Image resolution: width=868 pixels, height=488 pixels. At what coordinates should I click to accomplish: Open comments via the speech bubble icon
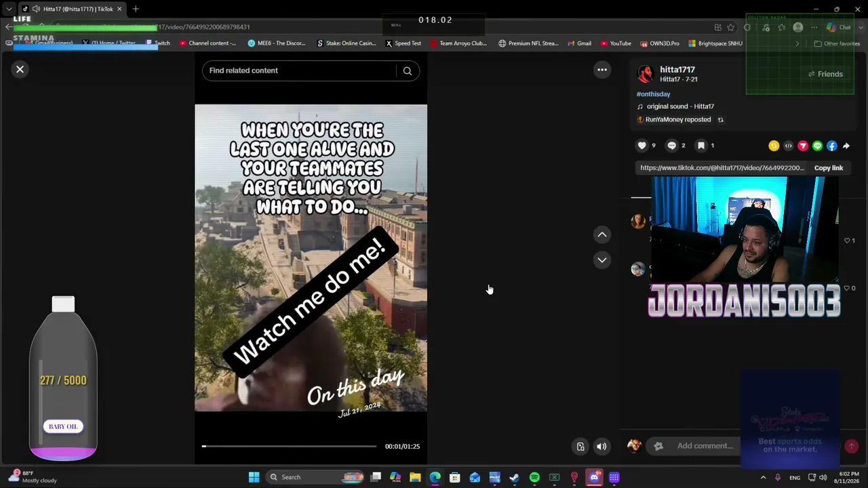672,146
